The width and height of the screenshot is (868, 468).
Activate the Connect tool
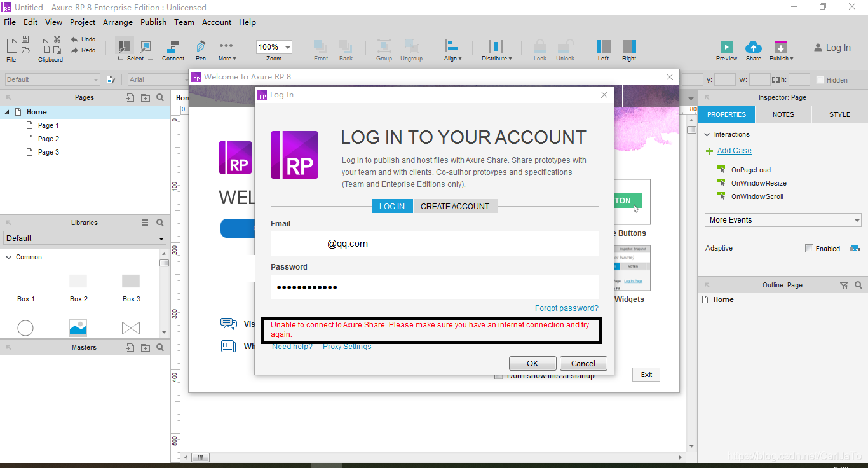(x=173, y=46)
